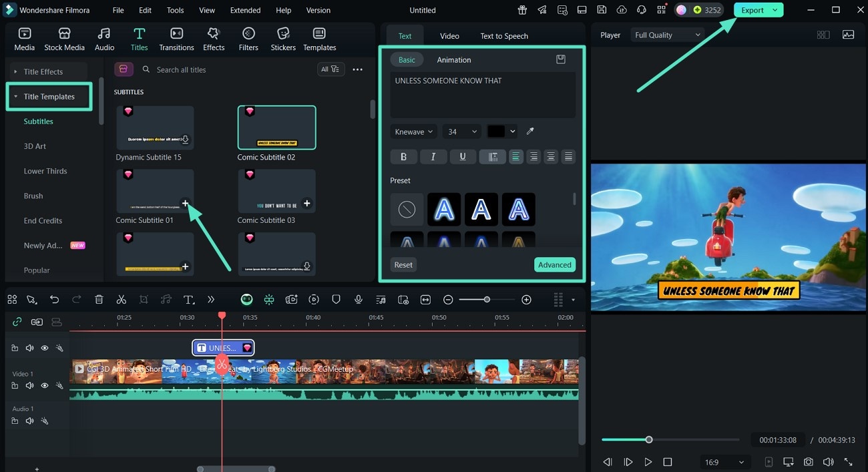Toggle Bold text formatting

403,157
